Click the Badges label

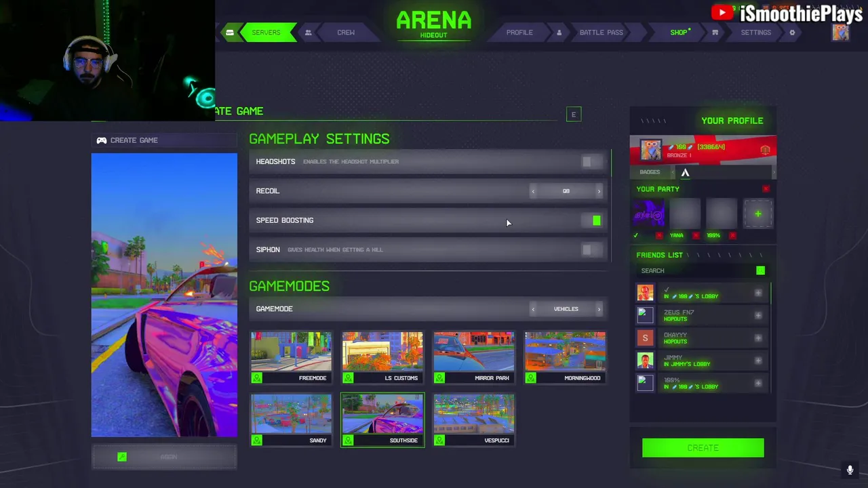[x=650, y=172]
